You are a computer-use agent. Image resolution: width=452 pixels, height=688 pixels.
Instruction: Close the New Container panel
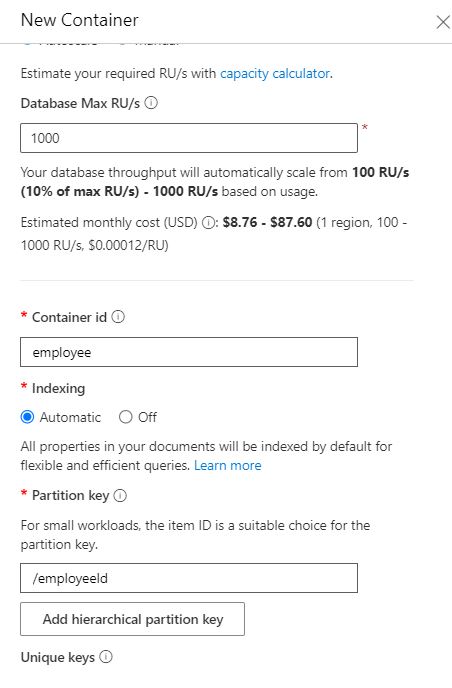(443, 22)
